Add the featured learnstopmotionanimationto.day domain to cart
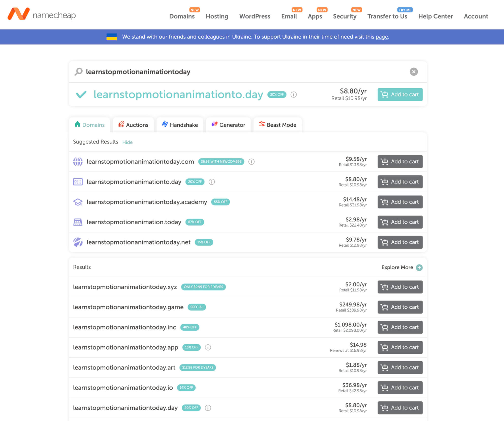The height and width of the screenshot is (421, 504). 400,94
